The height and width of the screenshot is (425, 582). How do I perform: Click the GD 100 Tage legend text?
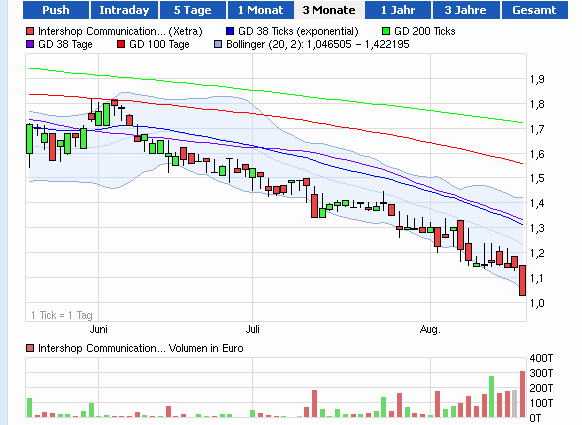tap(159, 44)
